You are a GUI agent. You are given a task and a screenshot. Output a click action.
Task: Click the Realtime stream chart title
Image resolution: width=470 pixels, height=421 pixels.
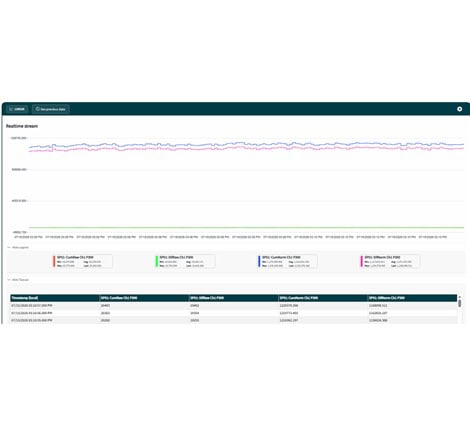point(22,126)
